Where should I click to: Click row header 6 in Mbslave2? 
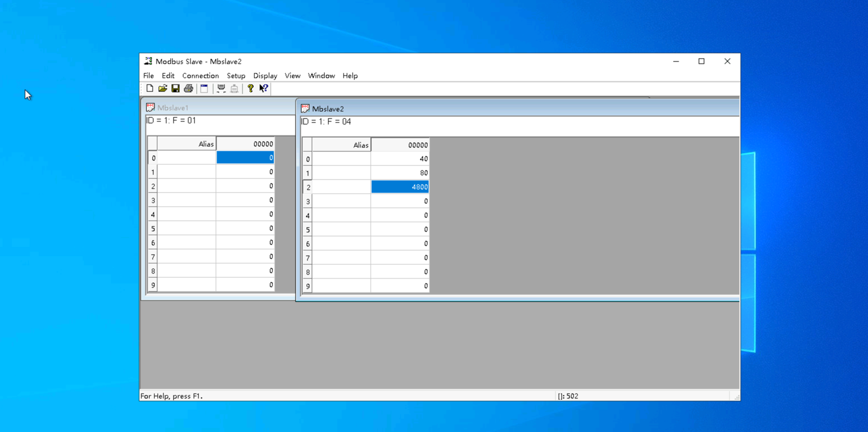point(307,244)
